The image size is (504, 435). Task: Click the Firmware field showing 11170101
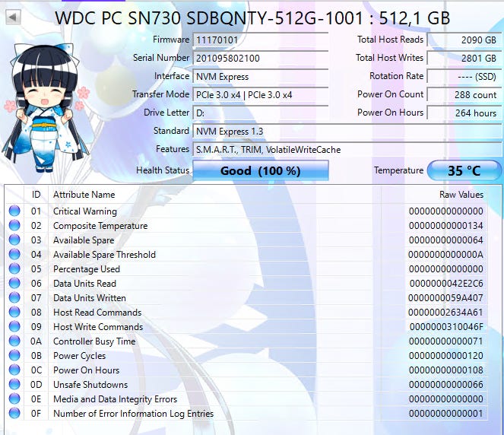tap(260, 40)
